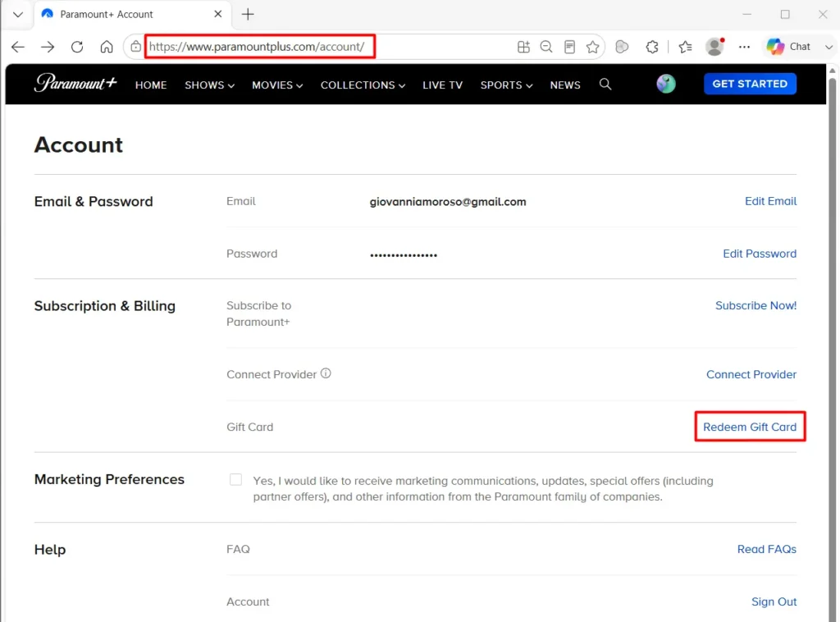Click the Paramount+ logo

75,83
